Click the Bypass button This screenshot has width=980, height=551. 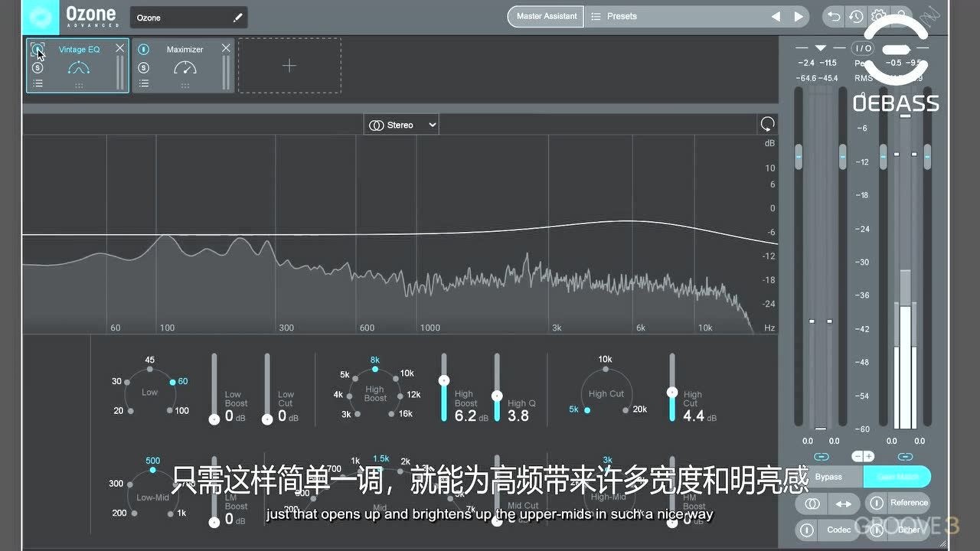click(828, 477)
